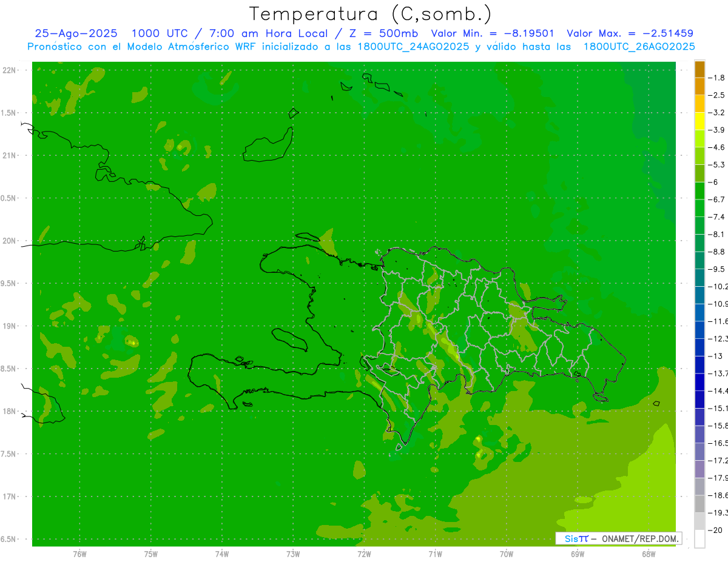Click the "69W" longitude label
The height and width of the screenshot is (562, 728).
(x=578, y=554)
